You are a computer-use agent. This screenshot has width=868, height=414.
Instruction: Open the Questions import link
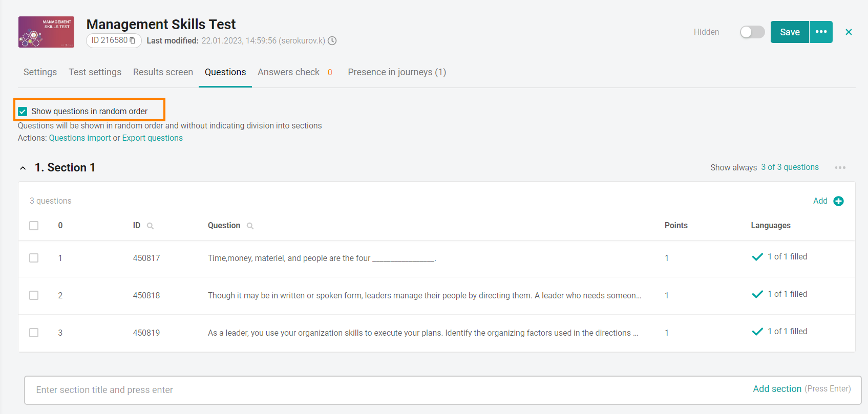tap(80, 138)
